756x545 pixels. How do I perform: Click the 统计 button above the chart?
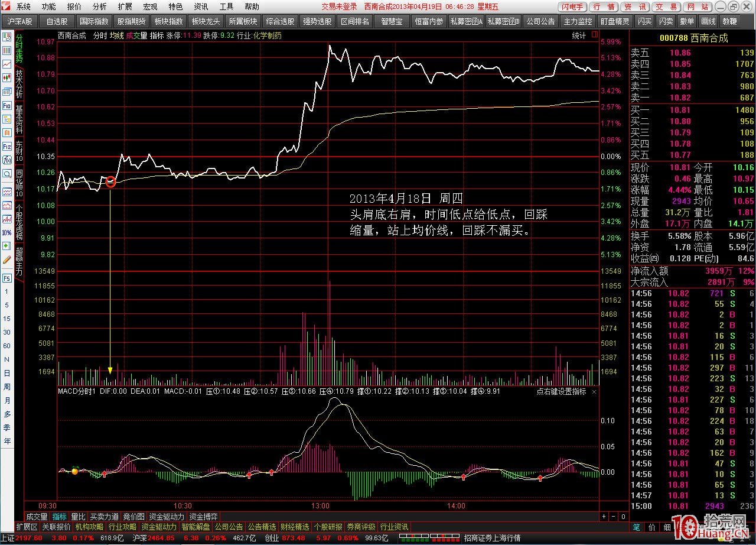[579, 35]
